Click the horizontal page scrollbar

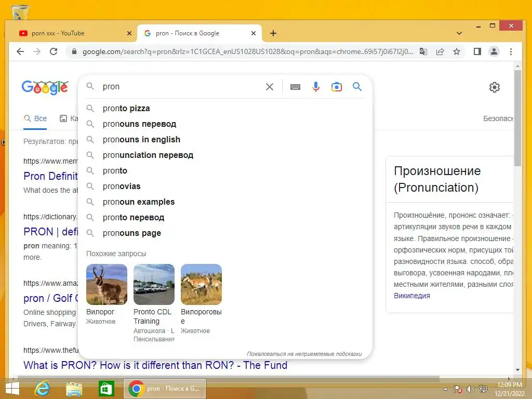click(228, 378)
